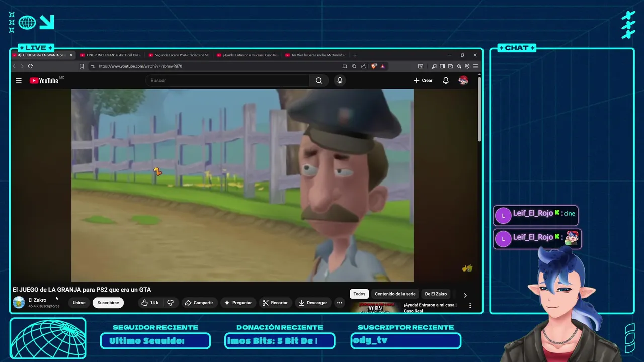Click Leif_El_Rojo's 'cine' chat message
This screenshot has width=644, height=362.
[x=535, y=215]
